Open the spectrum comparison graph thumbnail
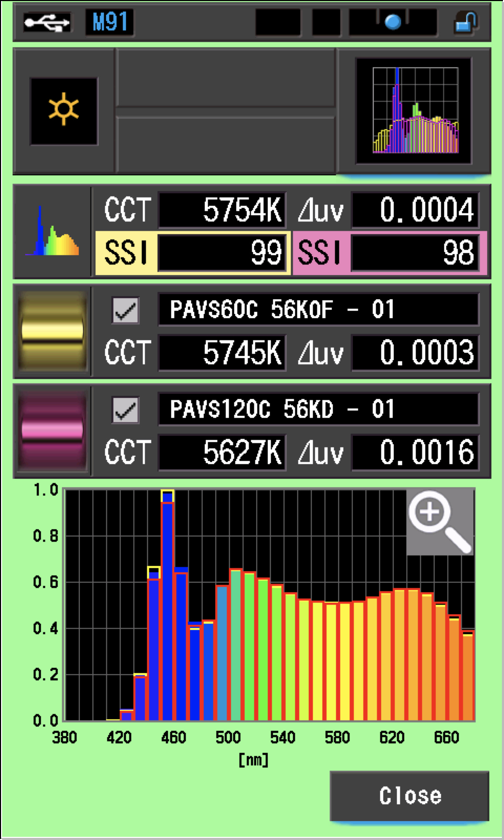The image size is (504, 840). coord(414,111)
